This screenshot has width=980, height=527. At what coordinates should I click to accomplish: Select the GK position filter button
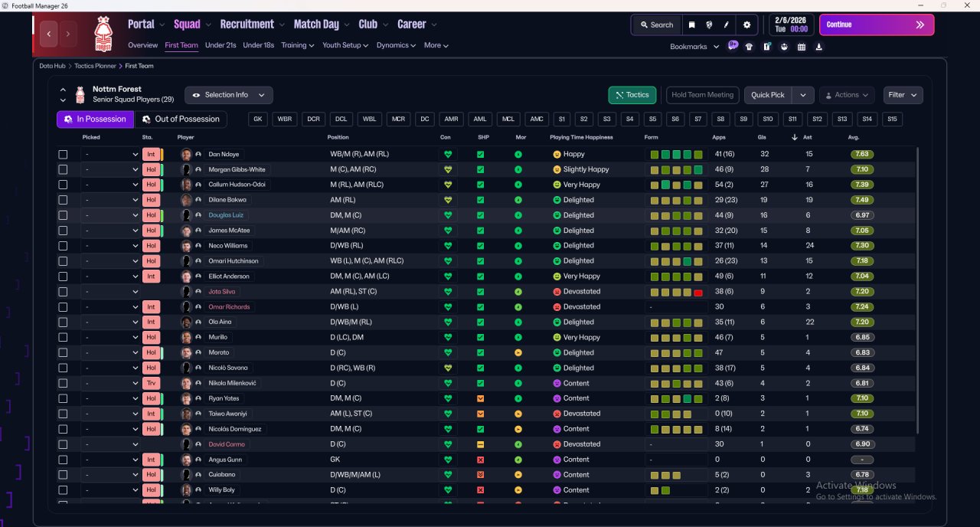point(258,119)
